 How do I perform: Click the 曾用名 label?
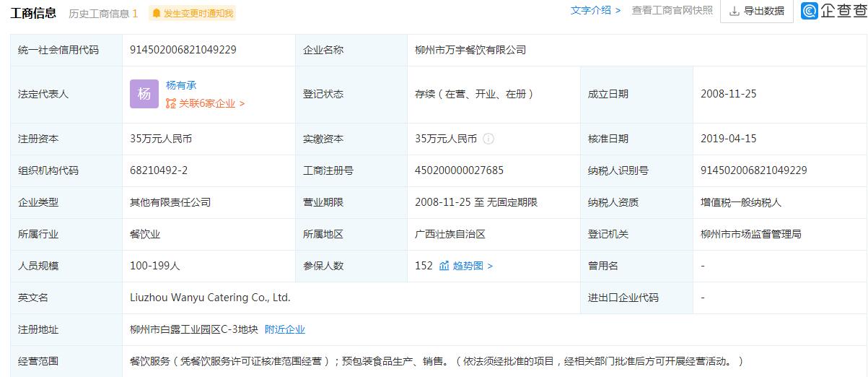click(603, 266)
